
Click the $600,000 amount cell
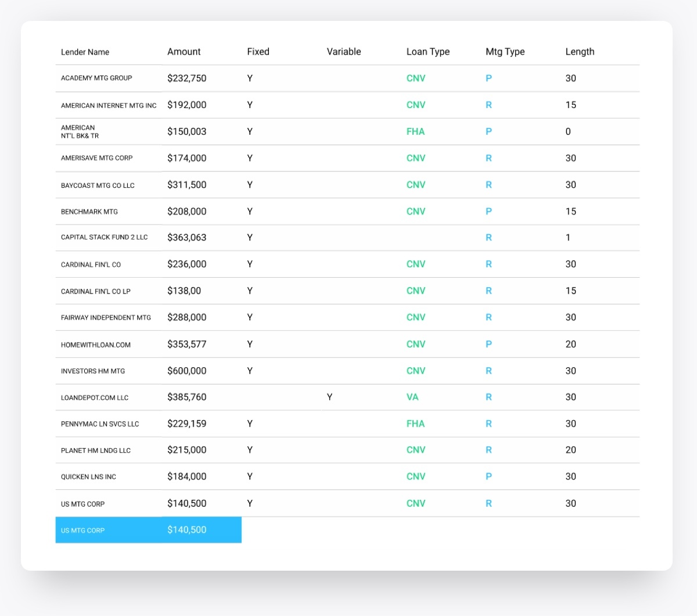[186, 371]
